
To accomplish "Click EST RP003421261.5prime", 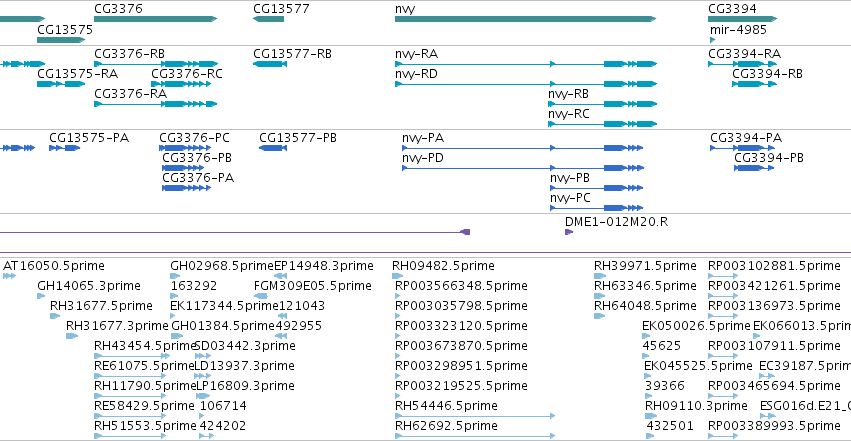I will [774, 286].
